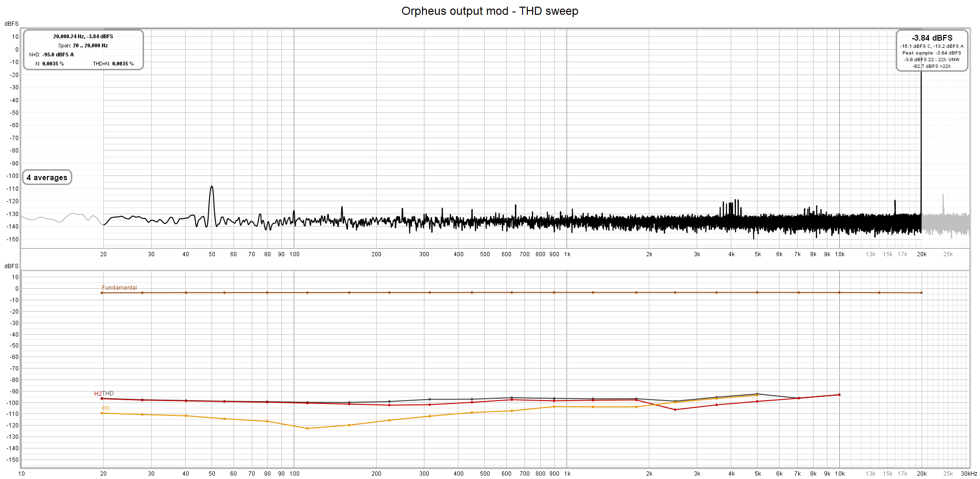Select the '20,000.24 Hz, -3.84 dBFS' readout
The image size is (980, 479).
click(x=83, y=36)
